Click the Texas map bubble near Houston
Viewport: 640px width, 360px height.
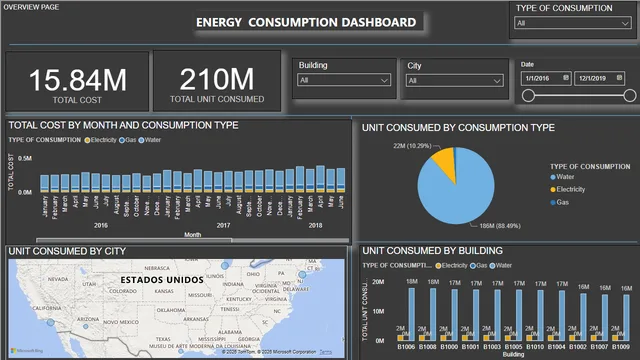pyautogui.click(x=181, y=351)
